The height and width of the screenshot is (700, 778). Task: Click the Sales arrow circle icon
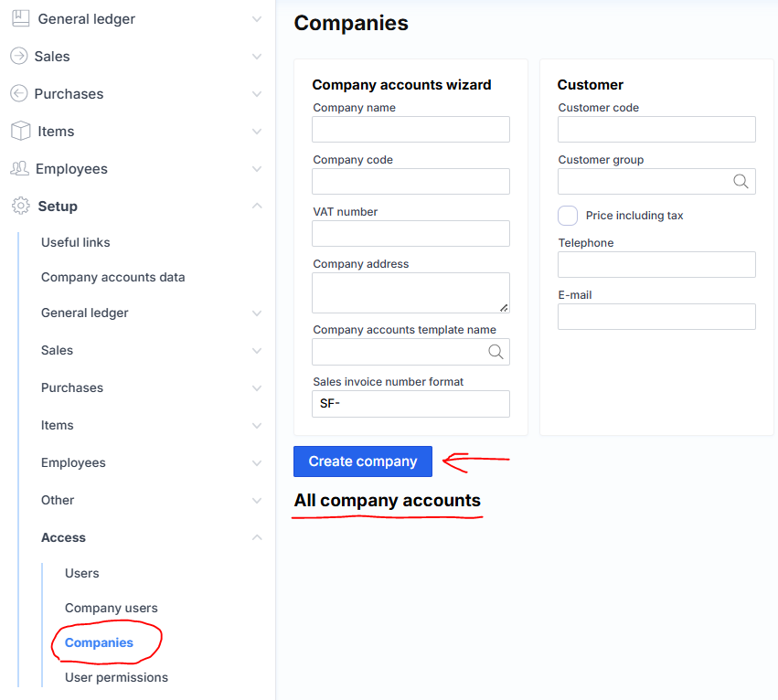click(x=18, y=56)
